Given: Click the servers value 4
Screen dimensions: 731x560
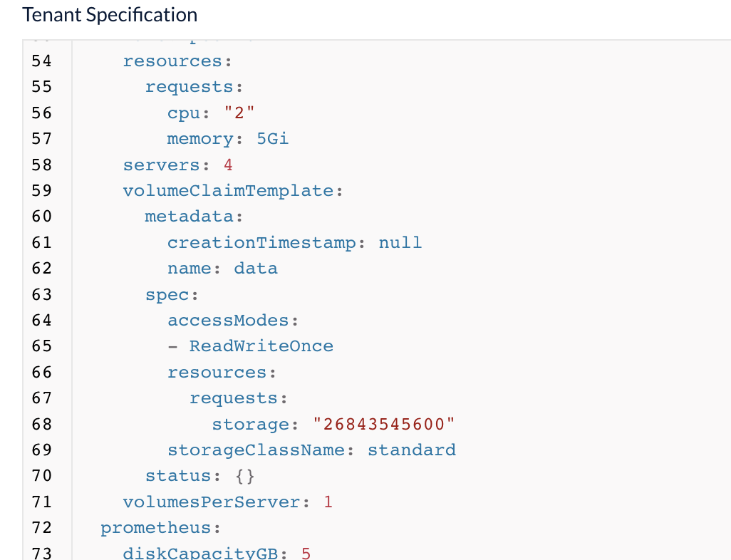Looking at the screenshot, I should click(x=228, y=165).
